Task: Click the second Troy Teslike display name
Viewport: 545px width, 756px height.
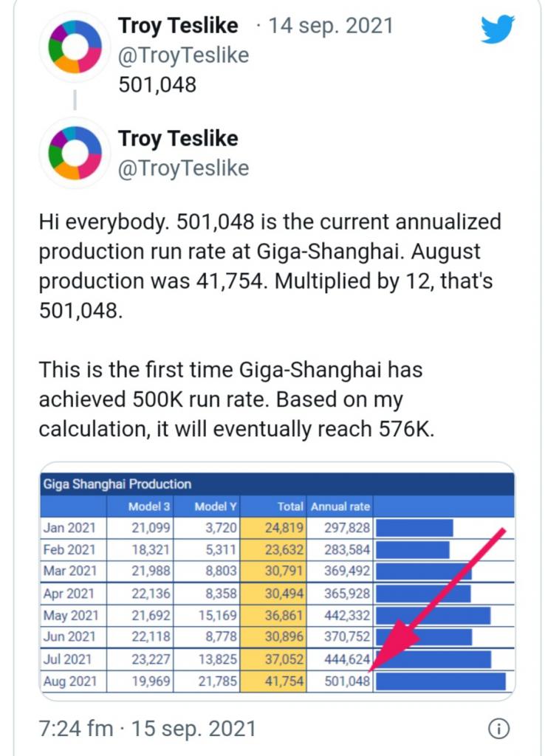Action: [x=178, y=138]
